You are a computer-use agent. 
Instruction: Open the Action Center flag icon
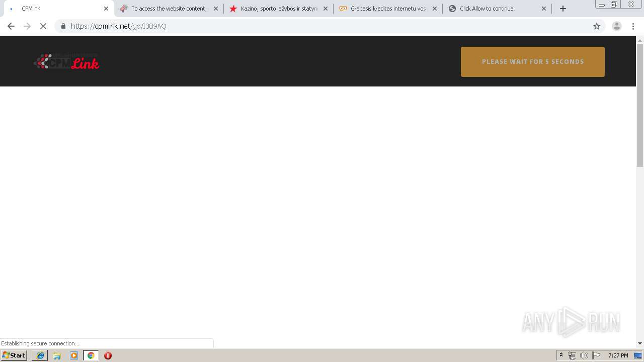596,355
